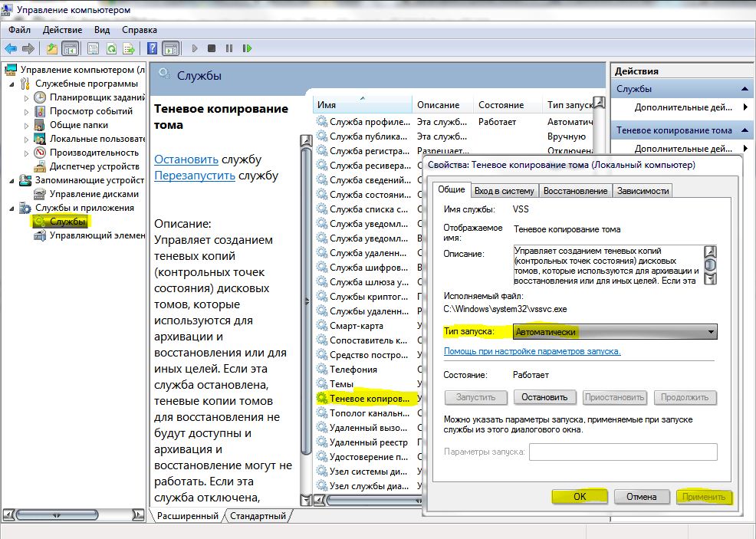Click the blue Back arrow in toolbar

click(x=11, y=48)
